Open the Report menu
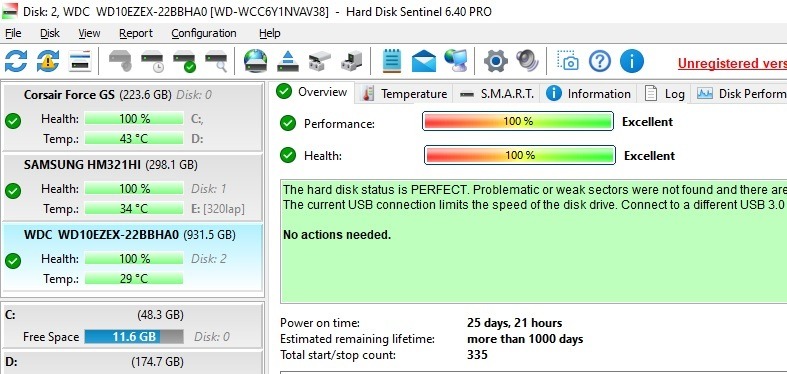The height and width of the screenshot is (374, 787). 136,33
